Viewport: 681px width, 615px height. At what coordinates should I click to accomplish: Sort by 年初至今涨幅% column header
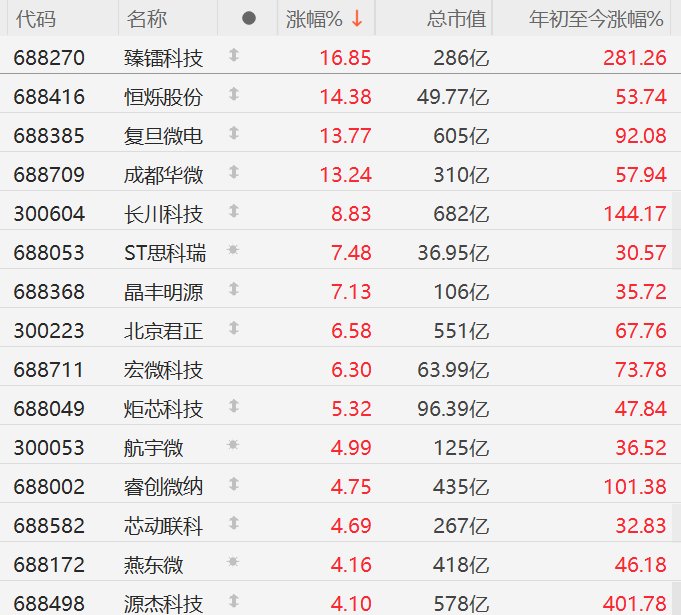(597, 19)
